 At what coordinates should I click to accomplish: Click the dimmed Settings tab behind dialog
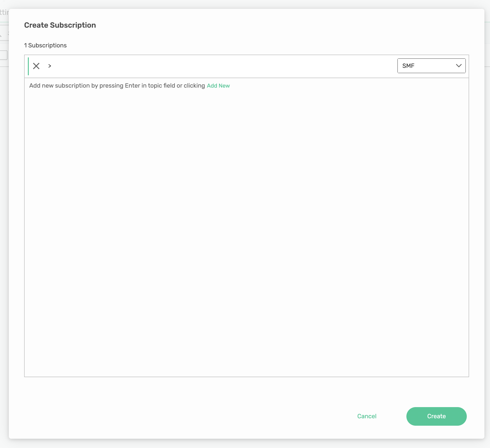4,12
